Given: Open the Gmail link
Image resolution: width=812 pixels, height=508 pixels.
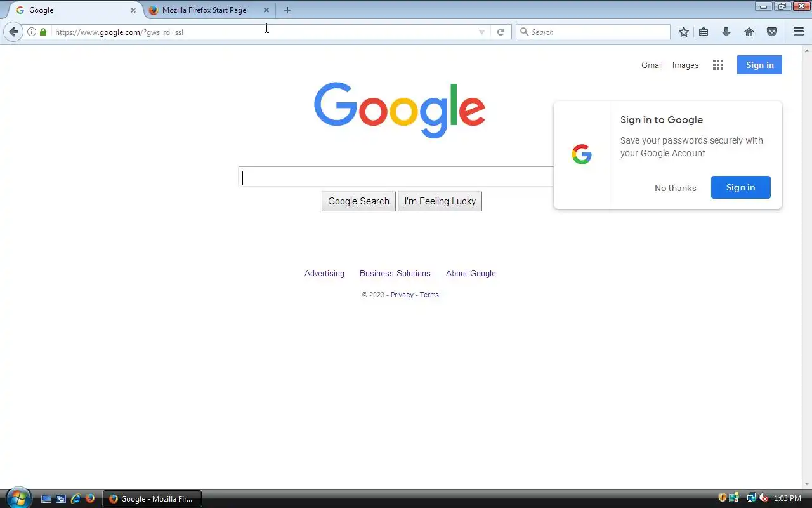Looking at the screenshot, I should [652, 65].
